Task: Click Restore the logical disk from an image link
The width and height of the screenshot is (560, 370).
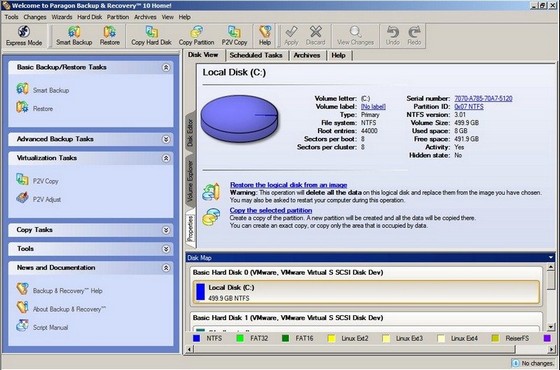Action: [x=289, y=185]
